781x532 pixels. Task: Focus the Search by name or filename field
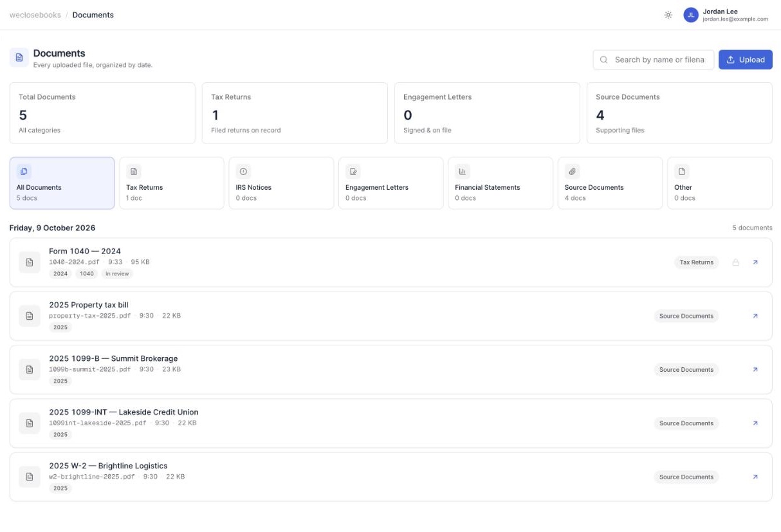[x=654, y=60]
